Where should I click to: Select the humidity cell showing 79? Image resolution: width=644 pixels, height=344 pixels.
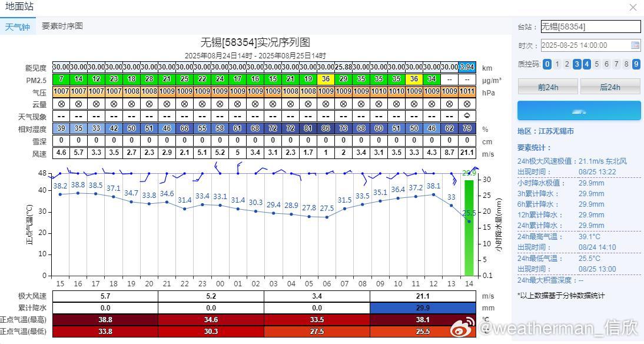click(467, 128)
